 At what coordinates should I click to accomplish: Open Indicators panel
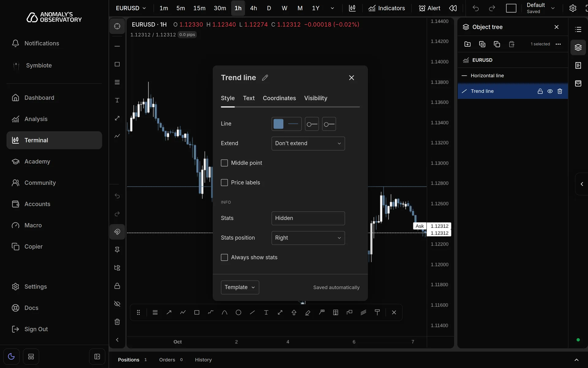pyautogui.click(x=386, y=8)
